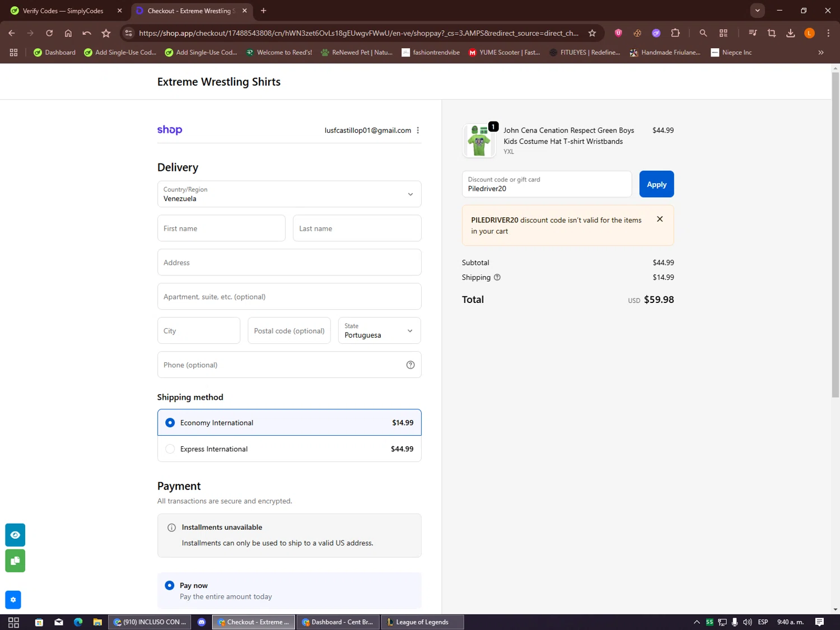Apply the discount code

click(x=656, y=184)
